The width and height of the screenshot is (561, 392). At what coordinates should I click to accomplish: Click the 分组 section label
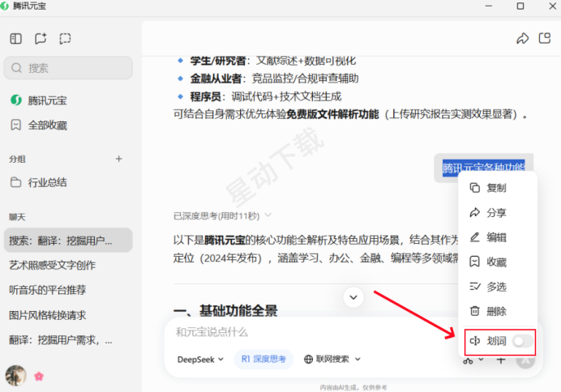coord(17,159)
